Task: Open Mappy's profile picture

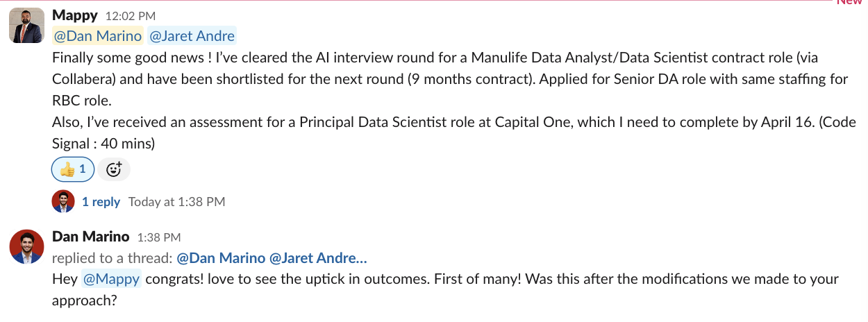Action: coord(27,26)
